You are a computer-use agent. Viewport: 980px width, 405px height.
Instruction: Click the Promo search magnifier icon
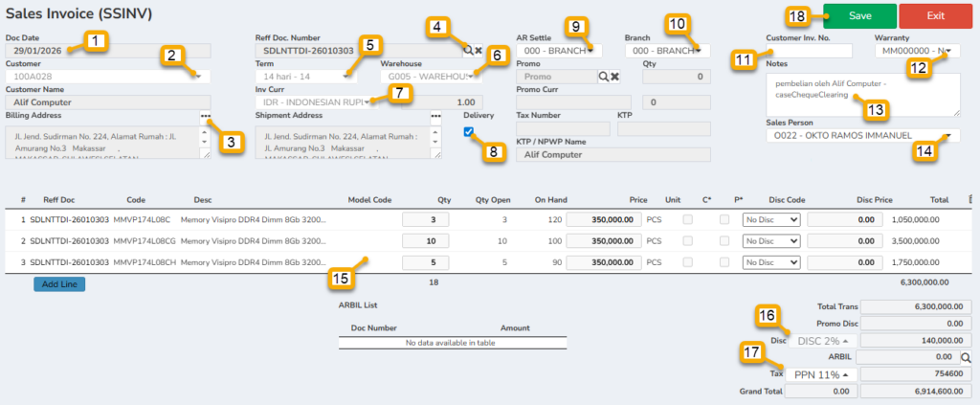click(604, 76)
